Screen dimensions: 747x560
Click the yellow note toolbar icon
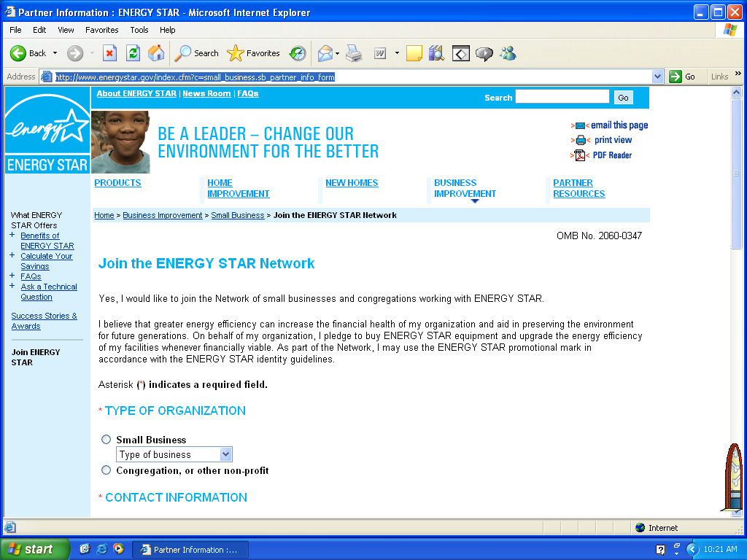(x=414, y=53)
